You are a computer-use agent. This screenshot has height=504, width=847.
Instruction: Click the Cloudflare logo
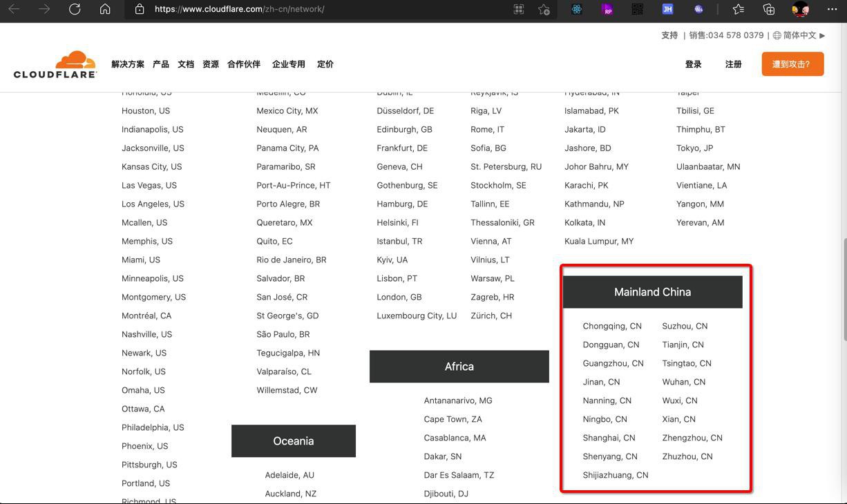55,64
